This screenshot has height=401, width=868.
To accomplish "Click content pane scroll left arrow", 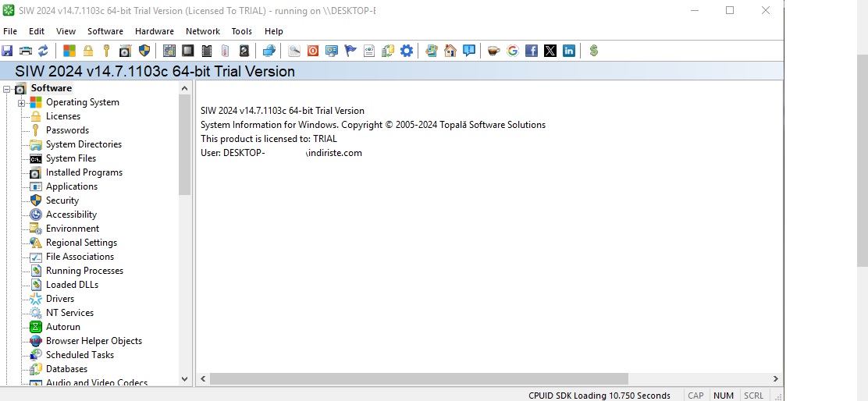I will pyautogui.click(x=203, y=379).
